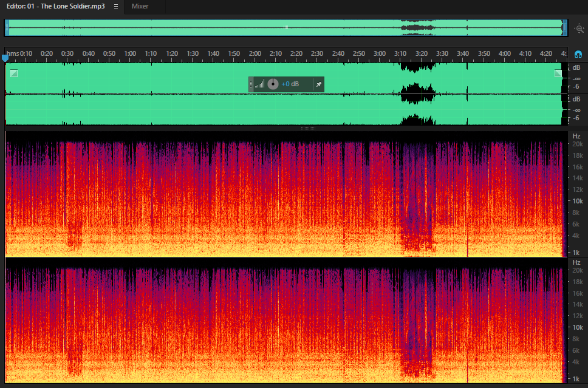588x388 pixels.
Task: Click the 2:00 mark on the time ruler
Action: [x=255, y=53]
